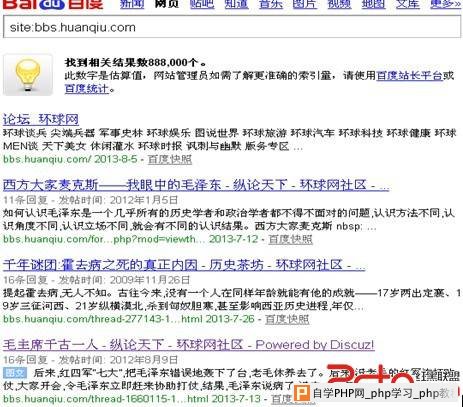
Task: Click the 11条回复 - 发帖时间: 2012年1月5日 text
Action: point(91,200)
